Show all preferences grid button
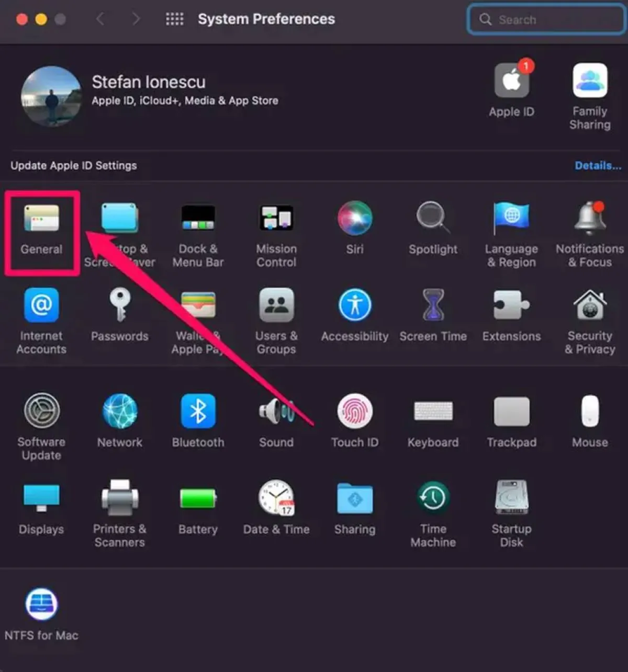The height and width of the screenshot is (672, 628). coord(174,19)
